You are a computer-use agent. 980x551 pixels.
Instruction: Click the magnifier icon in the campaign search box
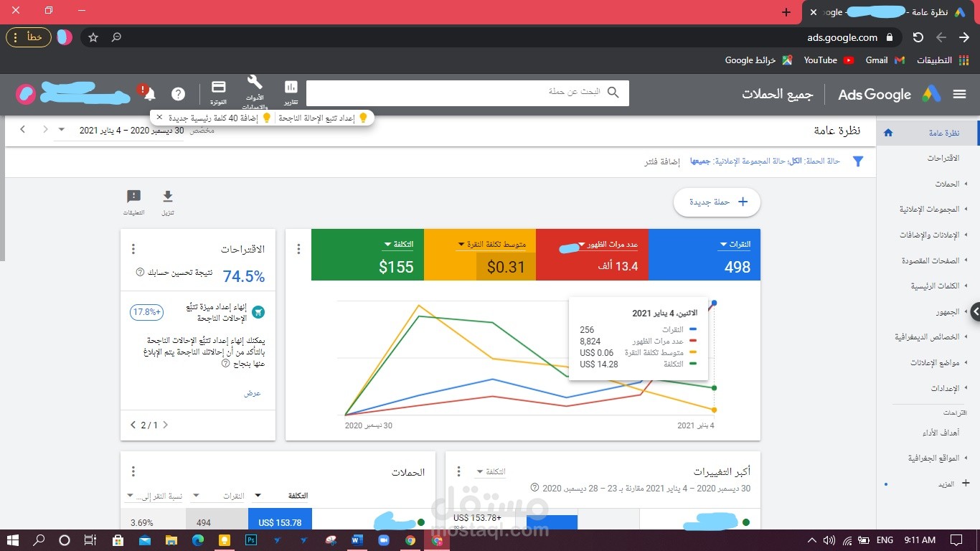[613, 93]
